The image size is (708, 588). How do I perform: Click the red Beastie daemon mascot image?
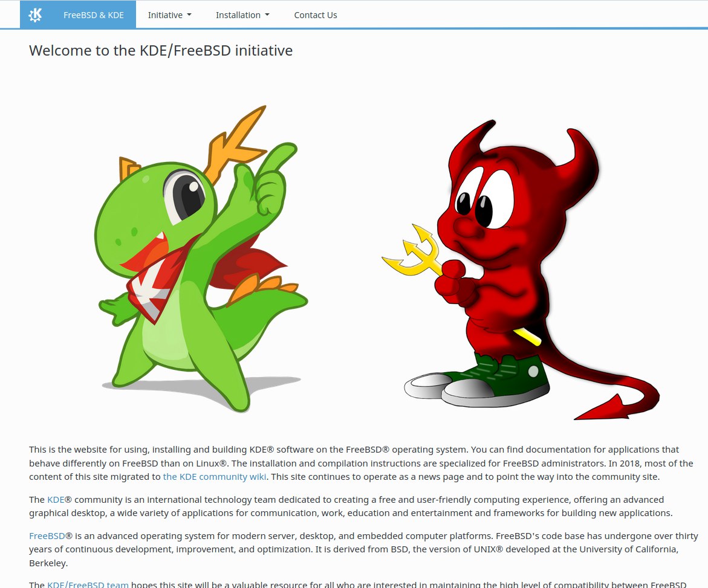[x=521, y=270]
